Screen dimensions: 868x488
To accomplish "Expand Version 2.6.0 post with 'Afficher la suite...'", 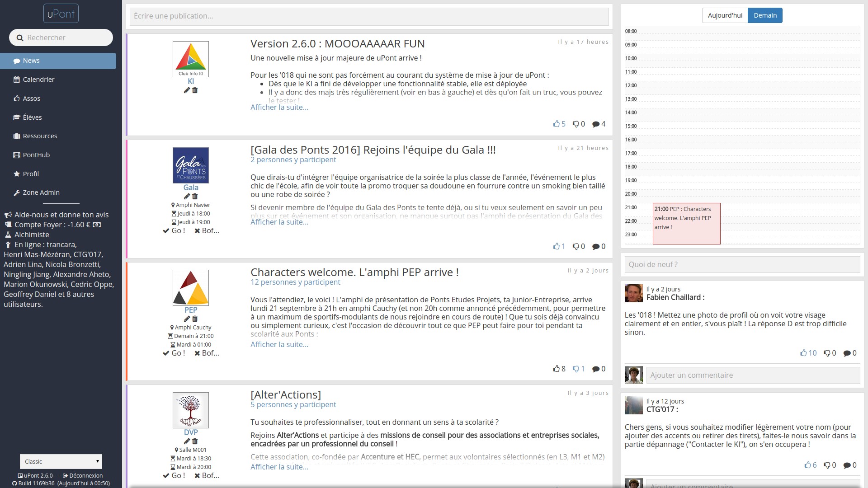I will pyautogui.click(x=279, y=107).
